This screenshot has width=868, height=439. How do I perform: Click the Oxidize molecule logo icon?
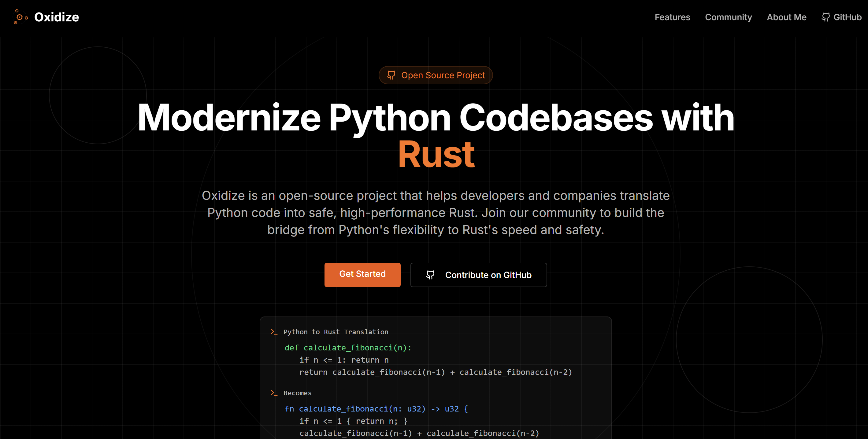tap(20, 17)
